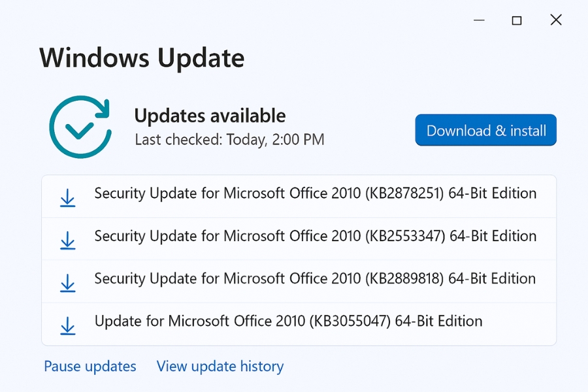Click the Updates available heading
This screenshot has height=392, width=588.
pyautogui.click(x=210, y=116)
